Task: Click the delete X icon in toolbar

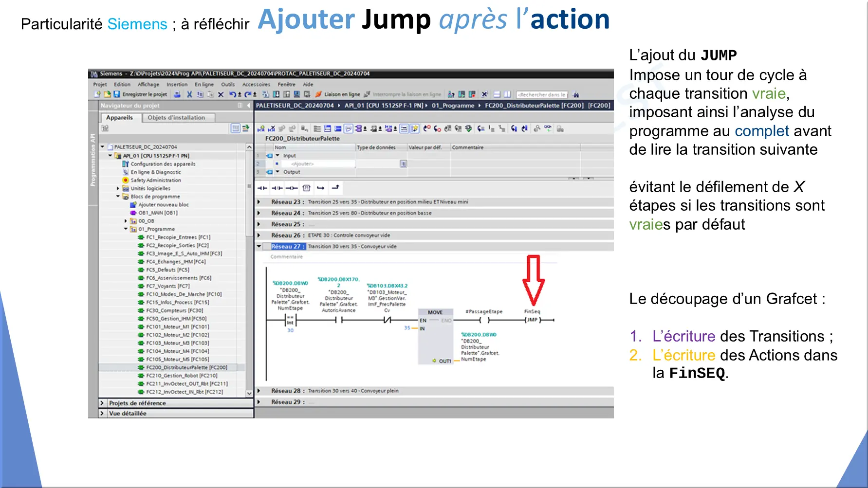Action: click(x=221, y=94)
